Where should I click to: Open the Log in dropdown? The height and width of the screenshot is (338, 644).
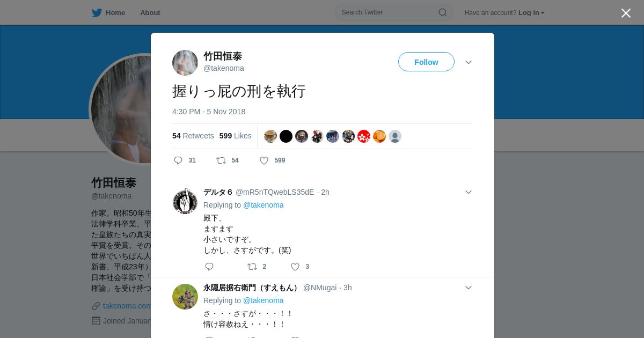click(x=531, y=13)
